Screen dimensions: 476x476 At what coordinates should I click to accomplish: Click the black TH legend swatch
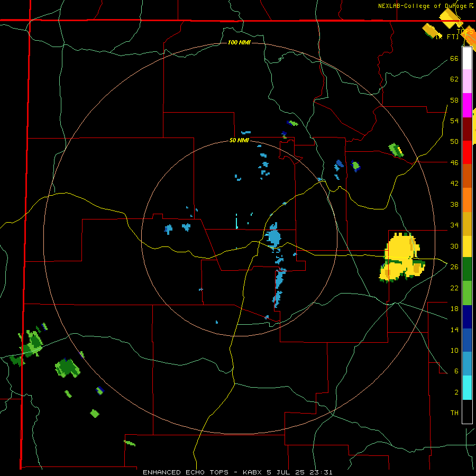467,411
